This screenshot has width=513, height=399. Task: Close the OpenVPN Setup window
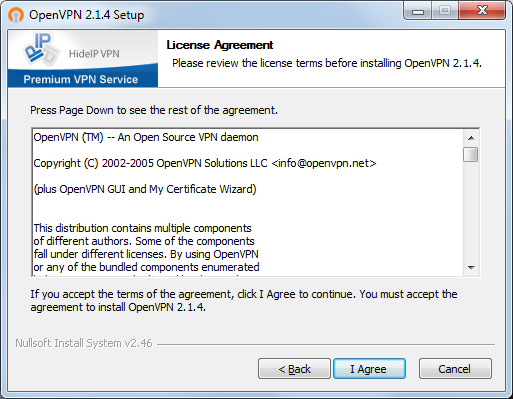tap(482, 11)
